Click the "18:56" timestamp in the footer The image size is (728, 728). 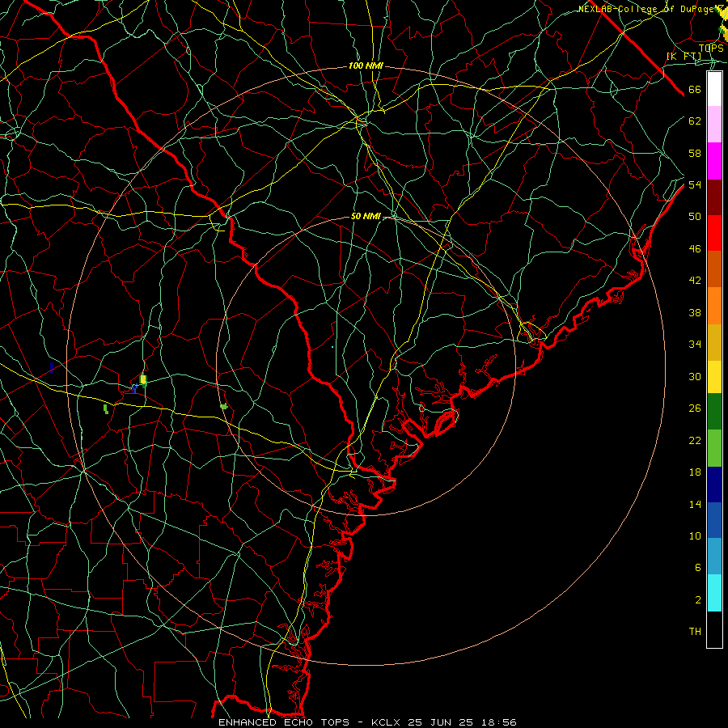point(498,722)
